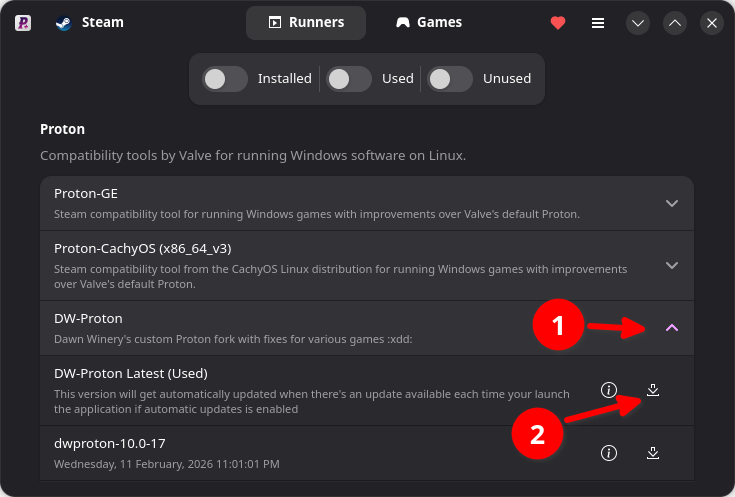Maximize the window with up chevron
The width and height of the screenshot is (735, 497).
(675, 22)
